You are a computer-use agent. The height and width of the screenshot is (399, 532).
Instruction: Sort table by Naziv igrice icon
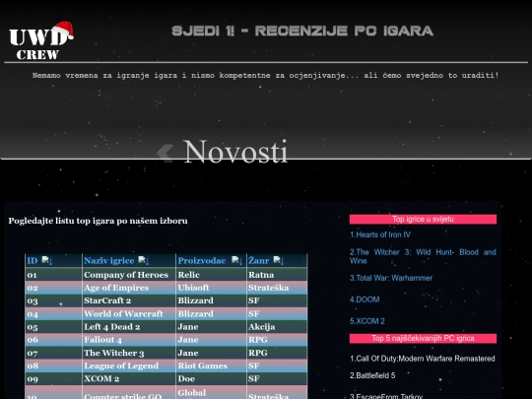[x=144, y=260]
